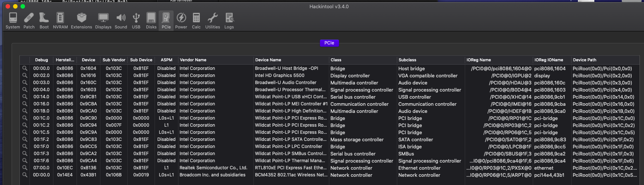The width and height of the screenshot is (644, 185).
Task: Open the NVRAM section
Action: [x=60, y=20]
